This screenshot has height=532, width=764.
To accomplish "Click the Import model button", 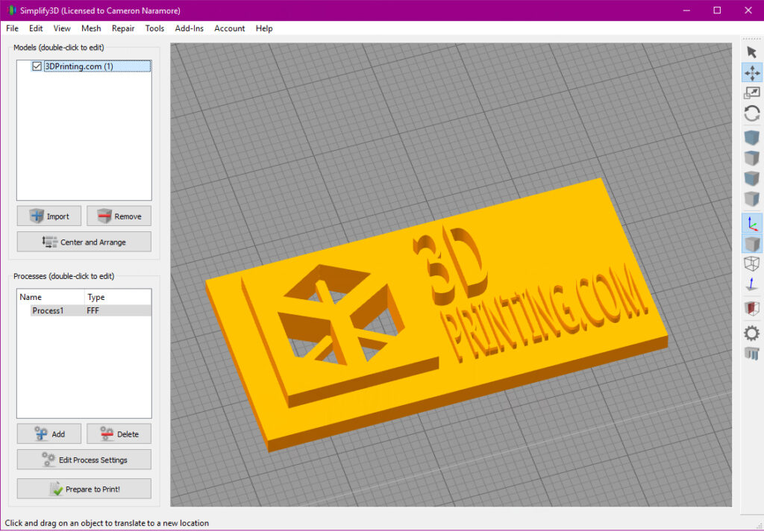I will [49, 216].
